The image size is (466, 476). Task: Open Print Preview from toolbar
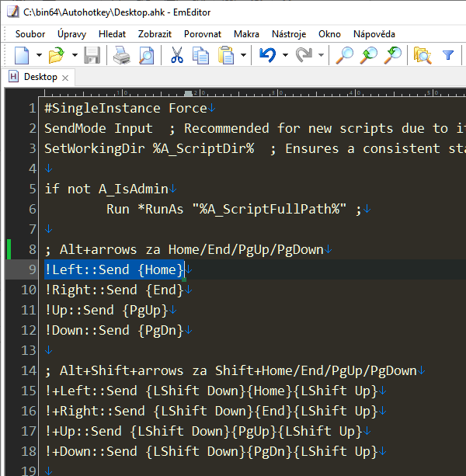[x=146, y=55]
